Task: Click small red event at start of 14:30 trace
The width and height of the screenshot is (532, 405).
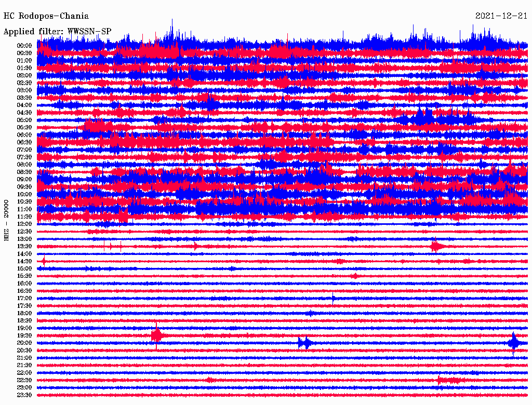Action: [x=44, y=261]
